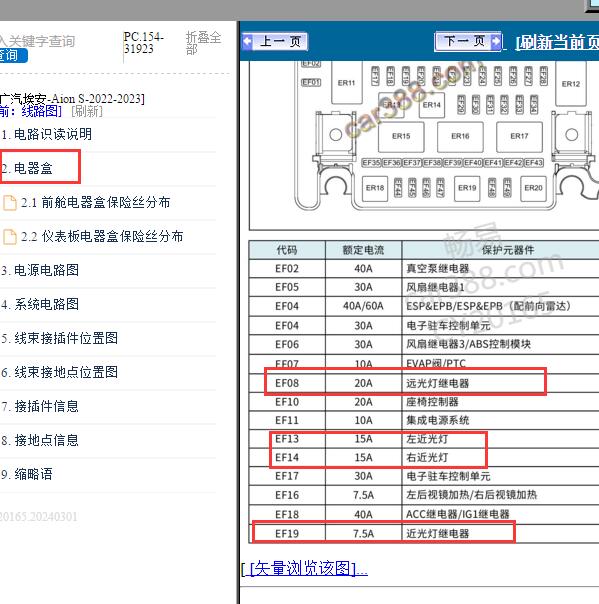The image size is (599, 604).
Task: Go to previous page with 上一页 button
Action: (x=275, y=41)
